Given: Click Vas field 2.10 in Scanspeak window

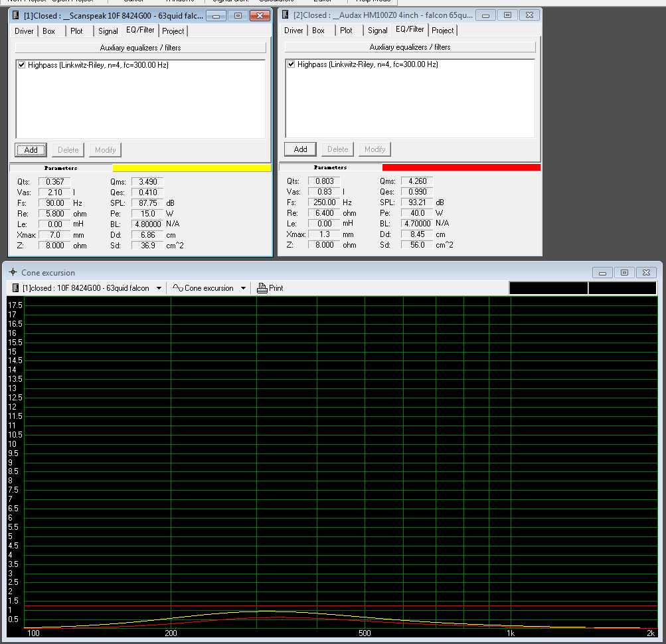Looking at the screenshot, I should (54, 193).
